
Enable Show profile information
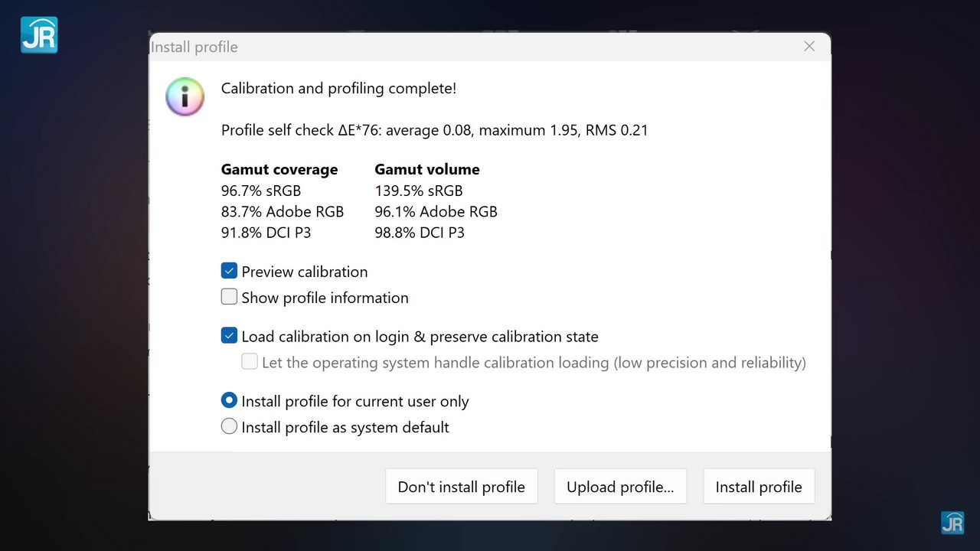point(229,297)
